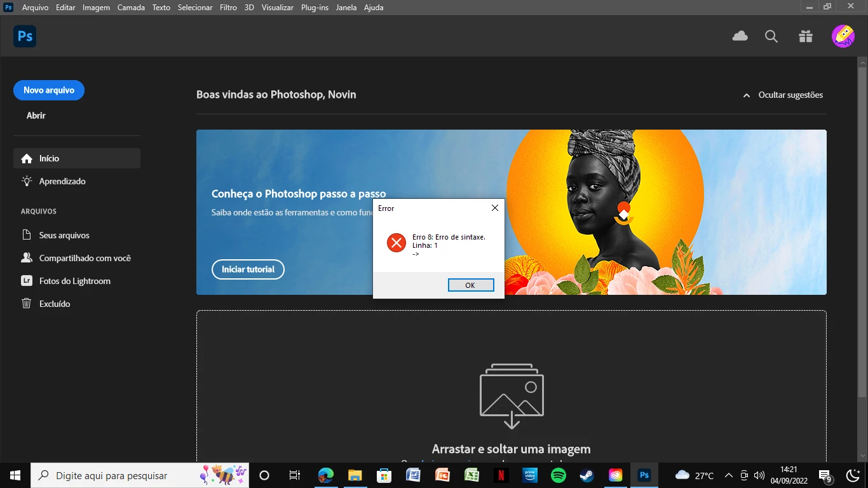The image size is (868, 488).
Task: Open Steam from the taskbar
Action: pyautogui.click(x=587, y=475)
